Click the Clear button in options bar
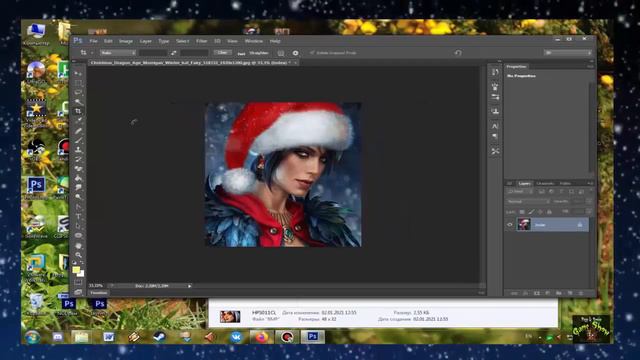The height and width of the screenshot is (360, 640). point(222,53)
